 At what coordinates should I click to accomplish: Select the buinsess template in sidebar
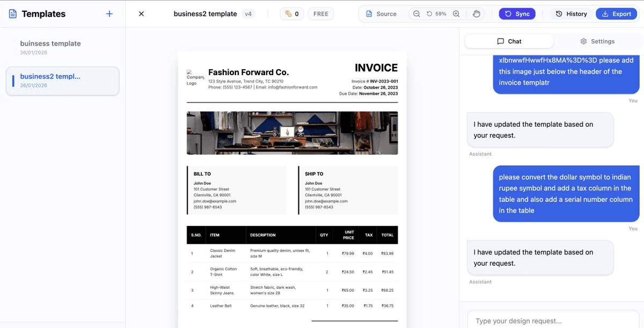(x=50, y=47)
